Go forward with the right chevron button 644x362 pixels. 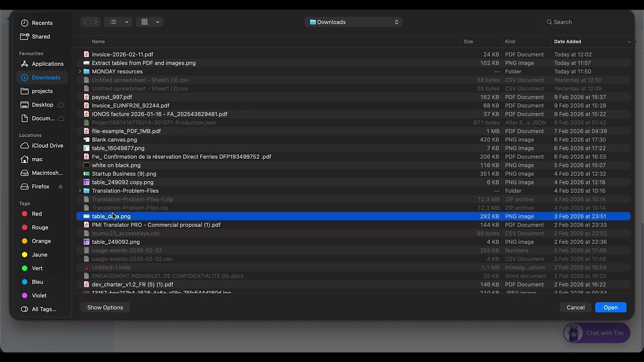[96, 22]
